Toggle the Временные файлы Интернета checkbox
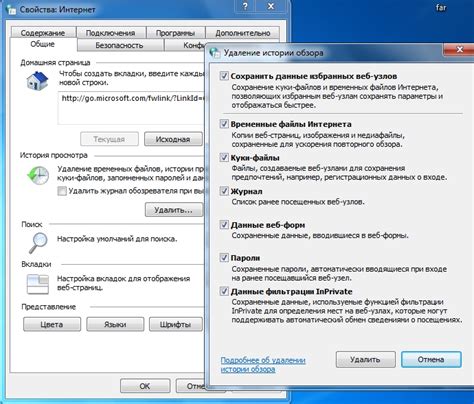 pyautogui.click(x=224, y=124)
